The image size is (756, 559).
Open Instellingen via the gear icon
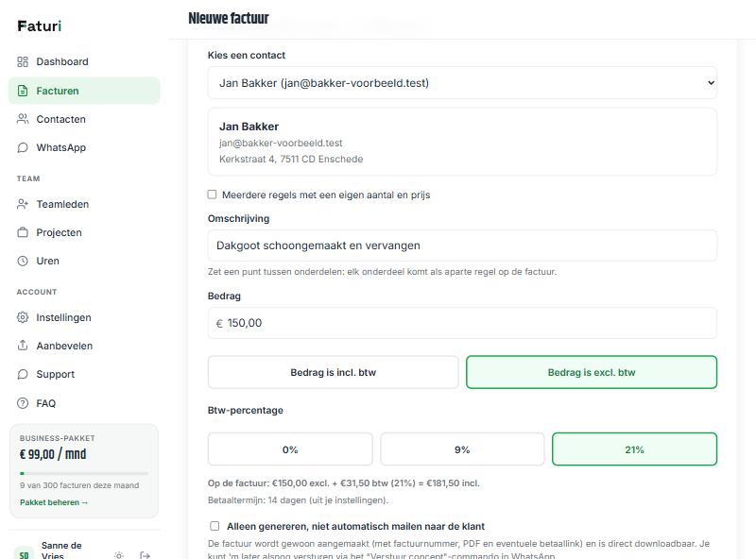coord(23,317)
